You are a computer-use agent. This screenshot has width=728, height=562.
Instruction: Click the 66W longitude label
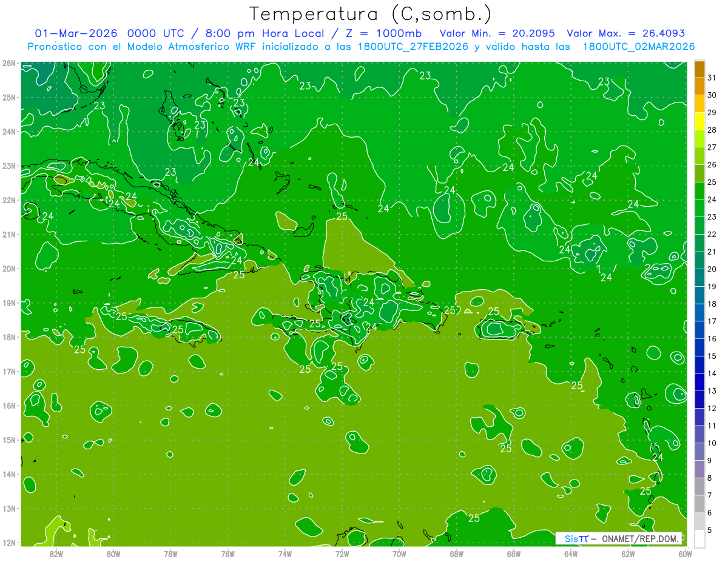514,554
